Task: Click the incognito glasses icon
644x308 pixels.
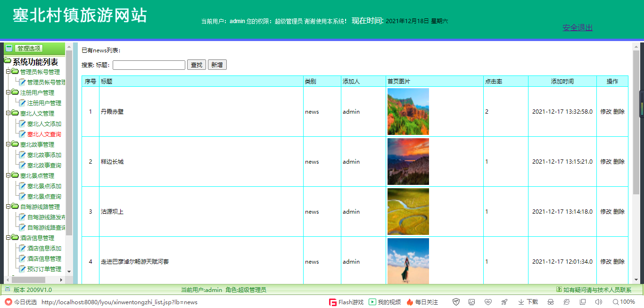Action: point(550,302)
